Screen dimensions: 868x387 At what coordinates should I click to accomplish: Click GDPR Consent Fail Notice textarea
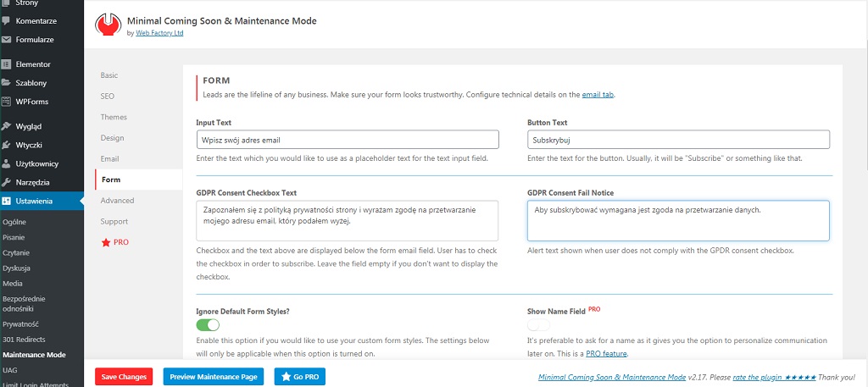679,220
